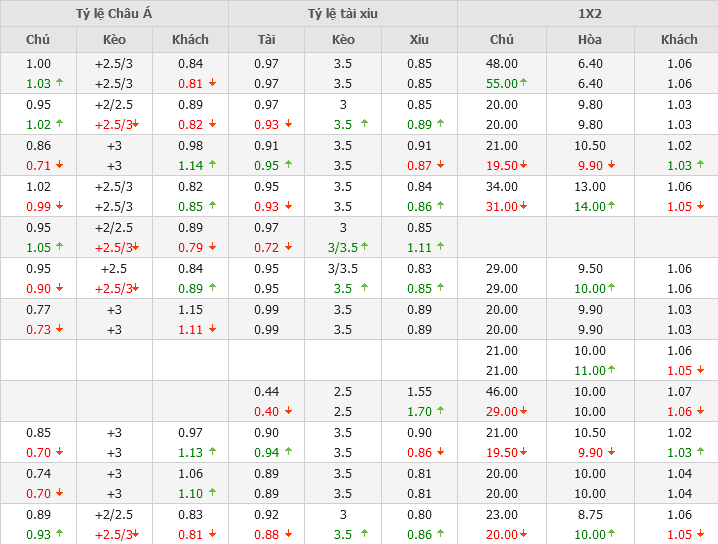Click the green up arrow beside 1.14

212,166
